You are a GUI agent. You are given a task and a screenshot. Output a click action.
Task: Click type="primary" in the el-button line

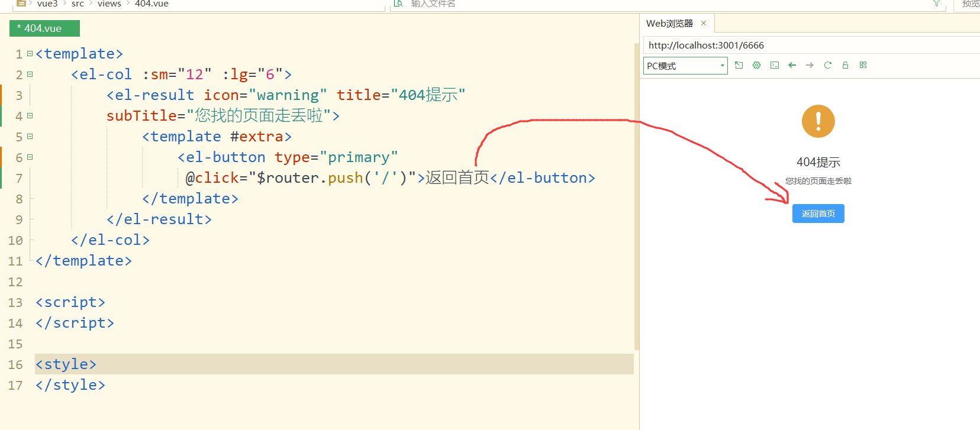coord(336,157)
